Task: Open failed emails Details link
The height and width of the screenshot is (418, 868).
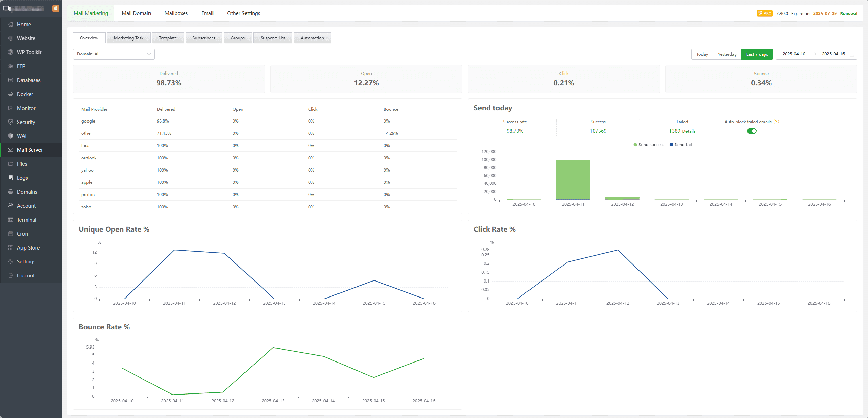Action: (x=689, y=131)
